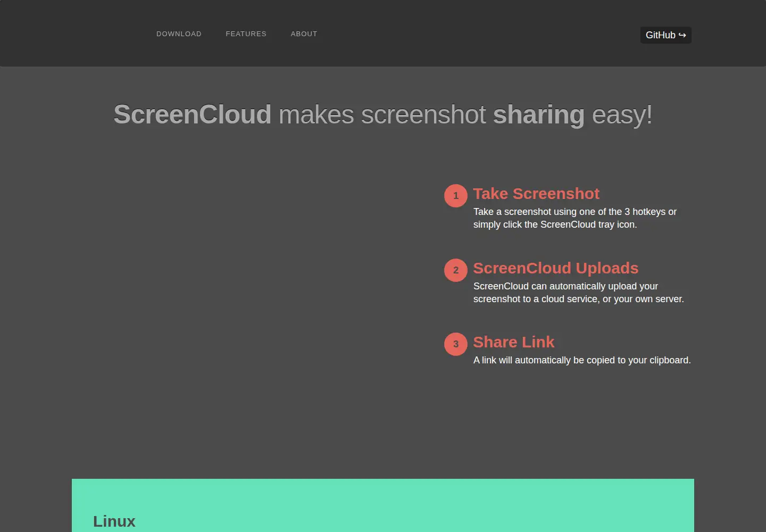The width and height of the screenshot is (766, 532).
Task: Select the "ScreenCloud Uploads" heading
Action: [556, 268]
